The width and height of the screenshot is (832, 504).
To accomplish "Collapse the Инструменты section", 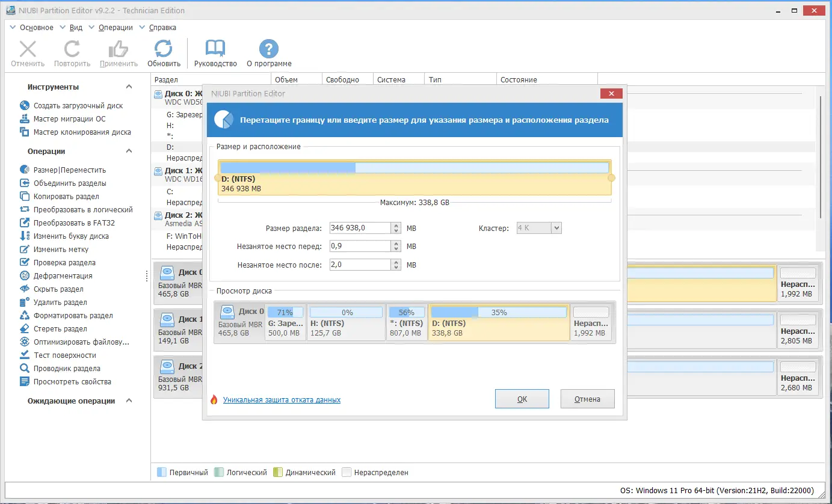I will pos(129,87).
